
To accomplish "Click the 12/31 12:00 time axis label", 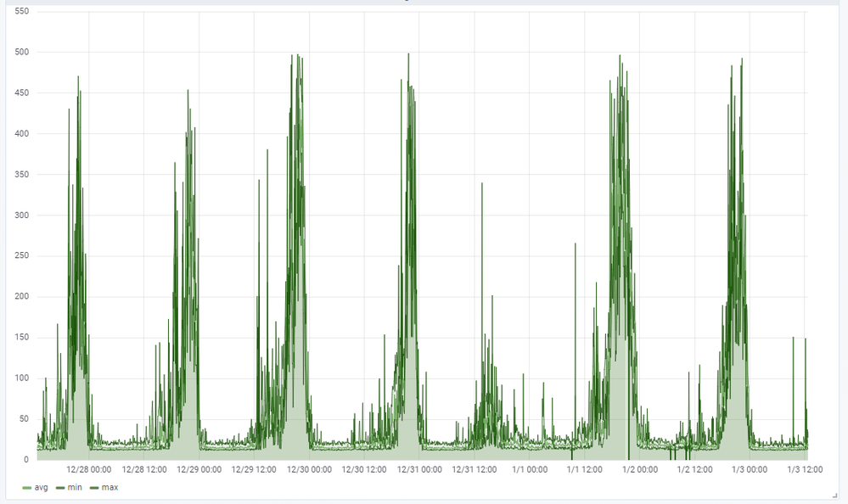I will point(475,469).
